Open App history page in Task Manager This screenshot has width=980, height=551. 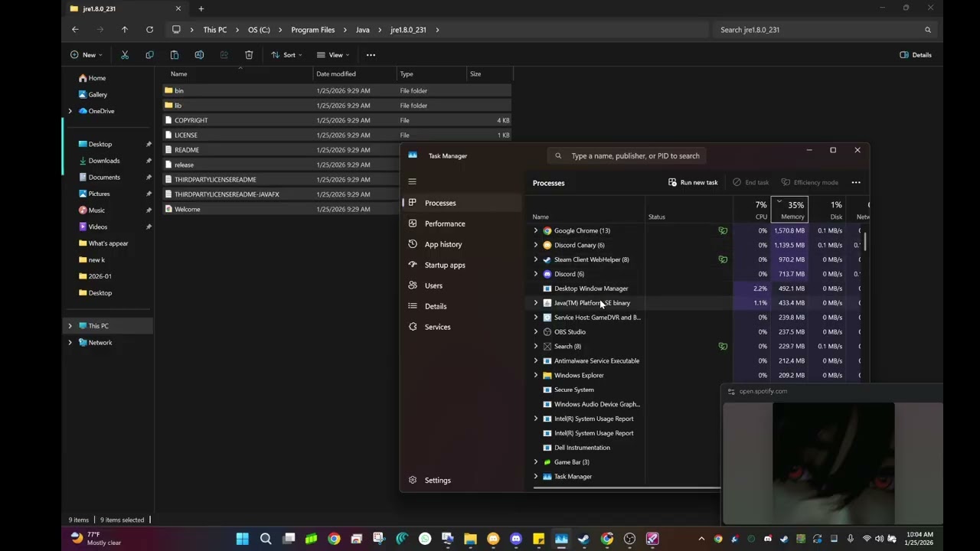pyautogui.click(x=462, y=244)
